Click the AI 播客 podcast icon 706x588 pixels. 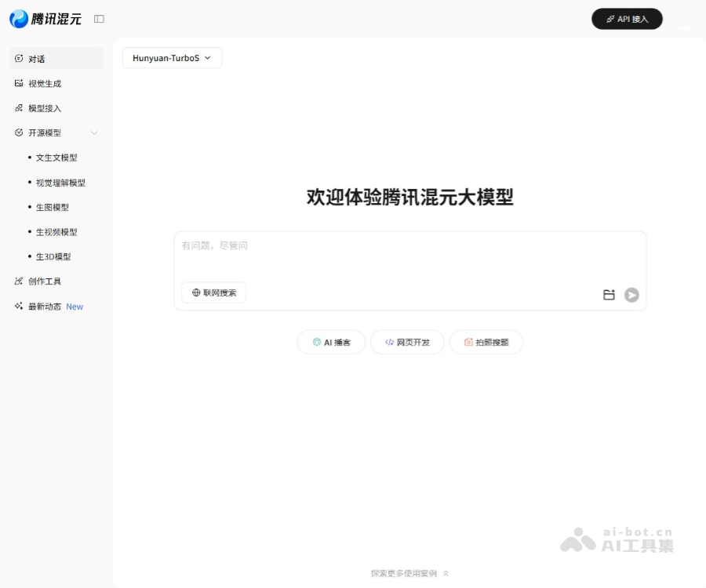coord(316,342)
